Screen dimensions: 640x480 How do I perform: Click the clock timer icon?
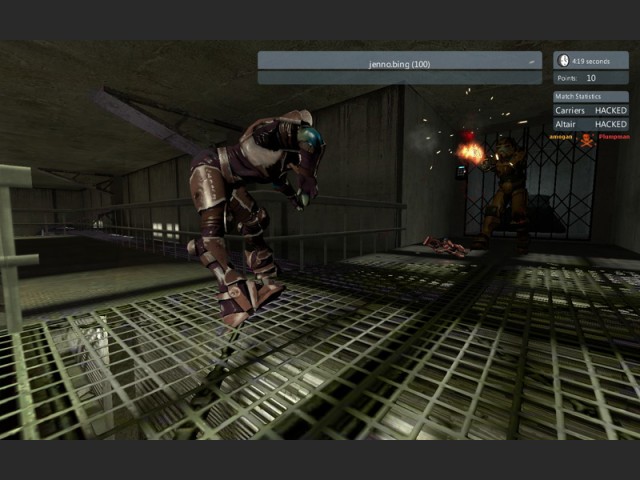tap(563, 61)
